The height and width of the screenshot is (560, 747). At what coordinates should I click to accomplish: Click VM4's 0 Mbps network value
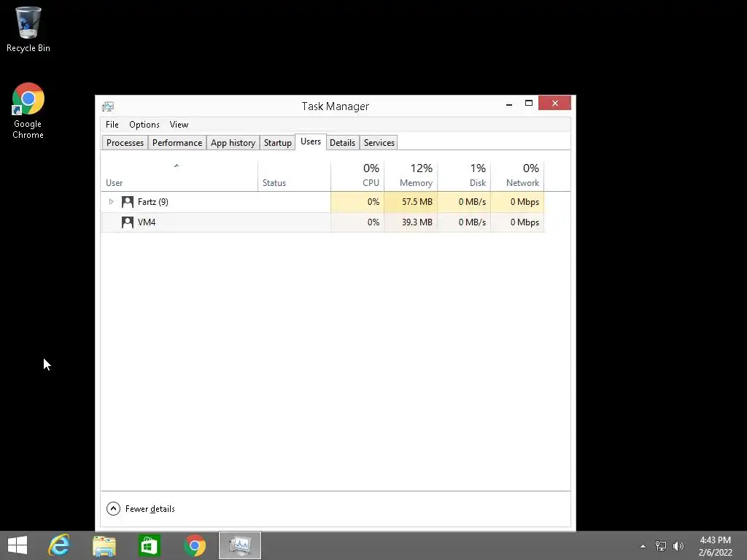click(x=525, y=222)
